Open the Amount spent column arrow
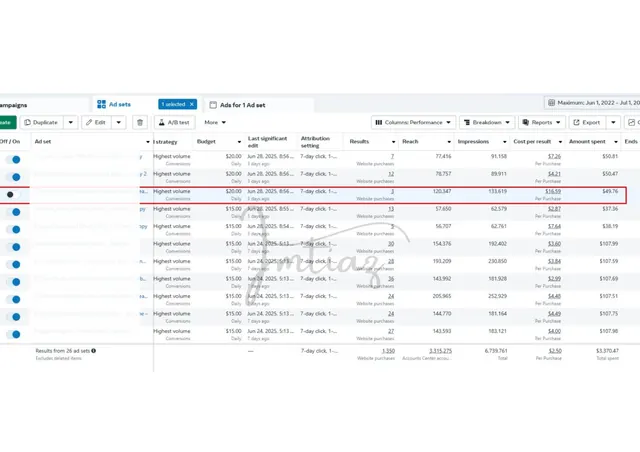Viewport: 640px width, 452px height. 616,142
